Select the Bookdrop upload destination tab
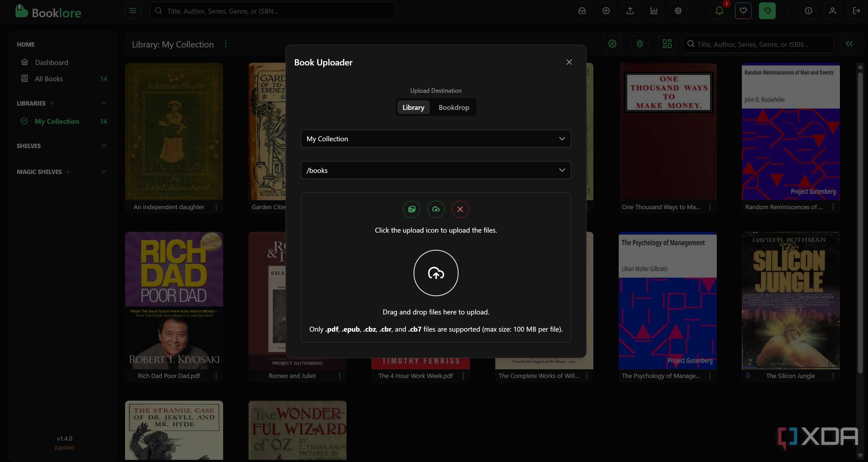 454,107
